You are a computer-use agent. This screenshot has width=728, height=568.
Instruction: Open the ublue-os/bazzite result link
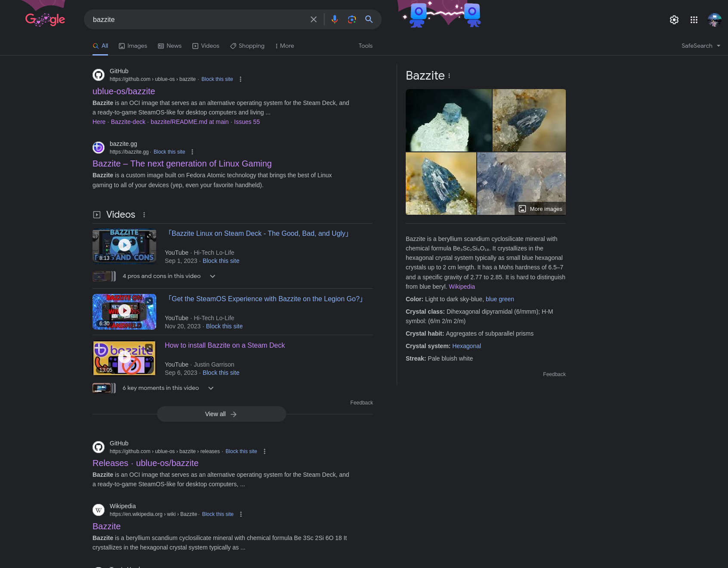[x=123, y=91]
